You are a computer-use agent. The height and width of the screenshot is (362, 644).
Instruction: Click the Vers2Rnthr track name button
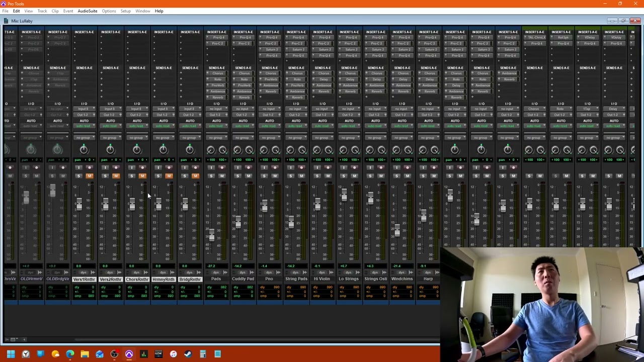click(111, 279)
